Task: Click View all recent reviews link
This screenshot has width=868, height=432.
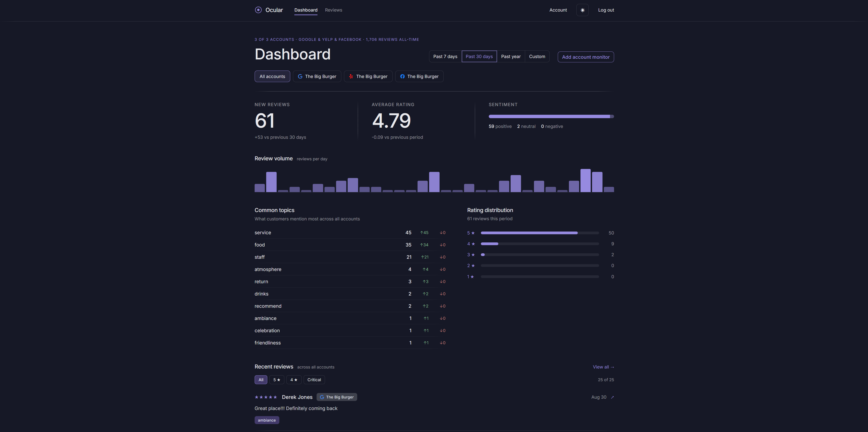Action: point(603,367)
